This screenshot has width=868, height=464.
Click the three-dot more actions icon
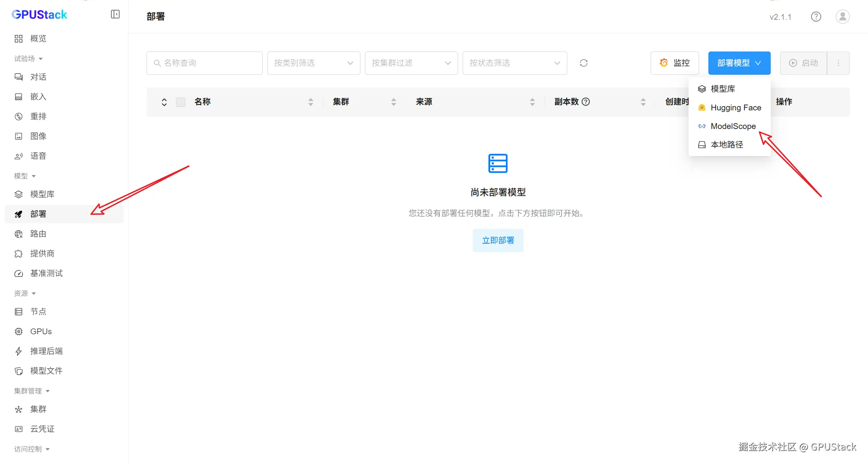coord(838,63)
